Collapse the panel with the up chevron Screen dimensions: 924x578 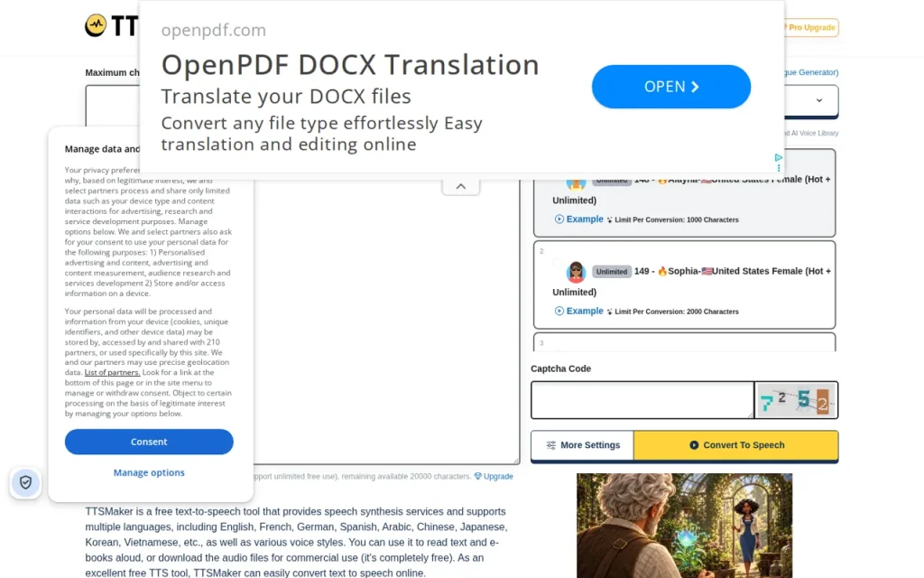click(461, 186)
